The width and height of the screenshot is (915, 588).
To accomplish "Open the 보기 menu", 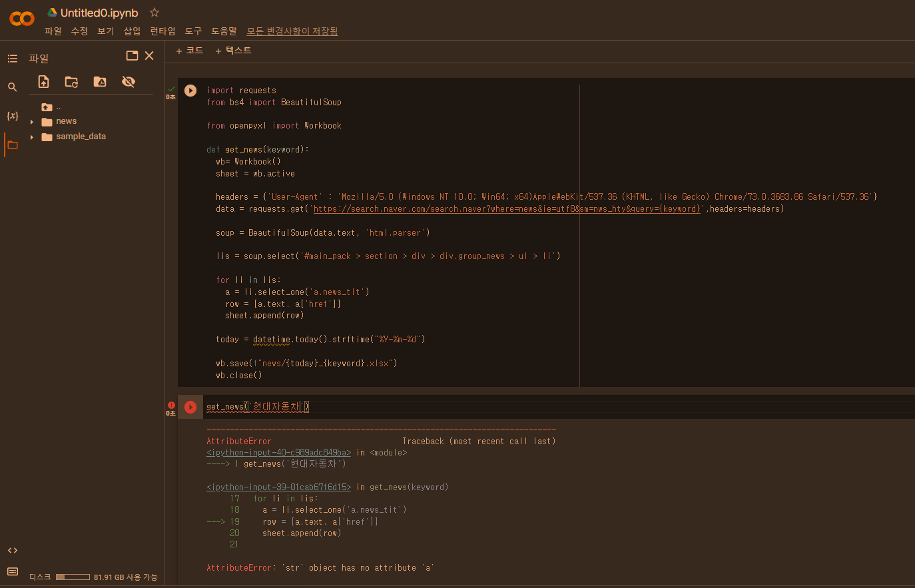I will (x=106, y=31).
